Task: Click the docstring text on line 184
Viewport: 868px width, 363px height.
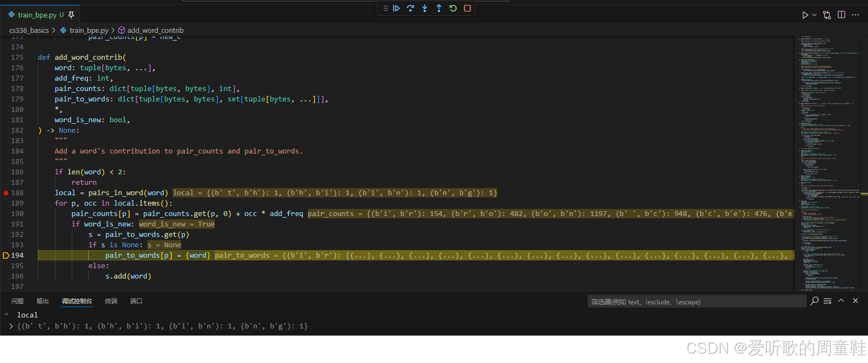Action: 179,151
